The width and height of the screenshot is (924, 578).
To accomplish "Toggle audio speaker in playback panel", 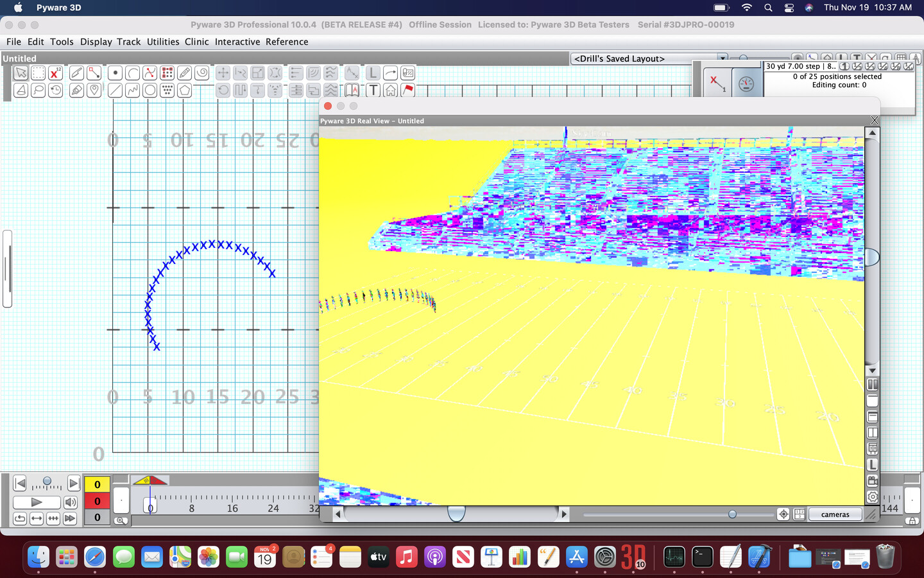I will tap(71, 502).
